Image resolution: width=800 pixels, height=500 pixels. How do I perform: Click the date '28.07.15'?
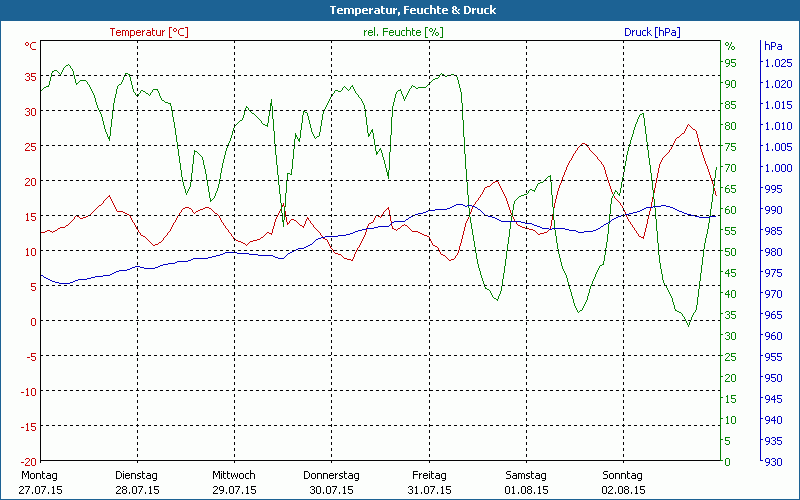[x=137, y=490]
